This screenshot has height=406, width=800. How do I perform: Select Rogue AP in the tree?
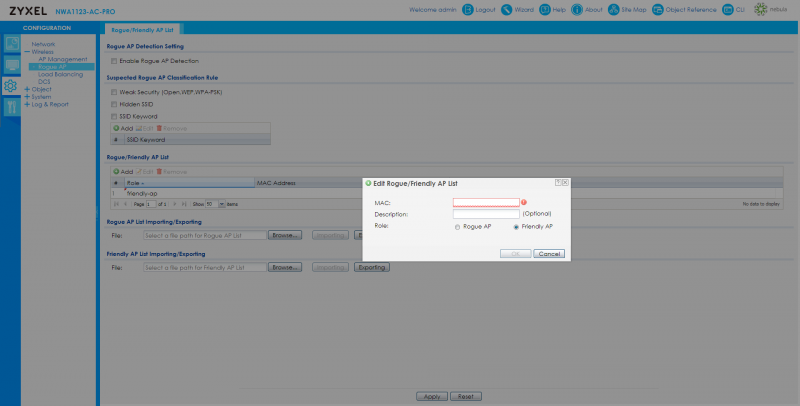click(x=52, y=67)
